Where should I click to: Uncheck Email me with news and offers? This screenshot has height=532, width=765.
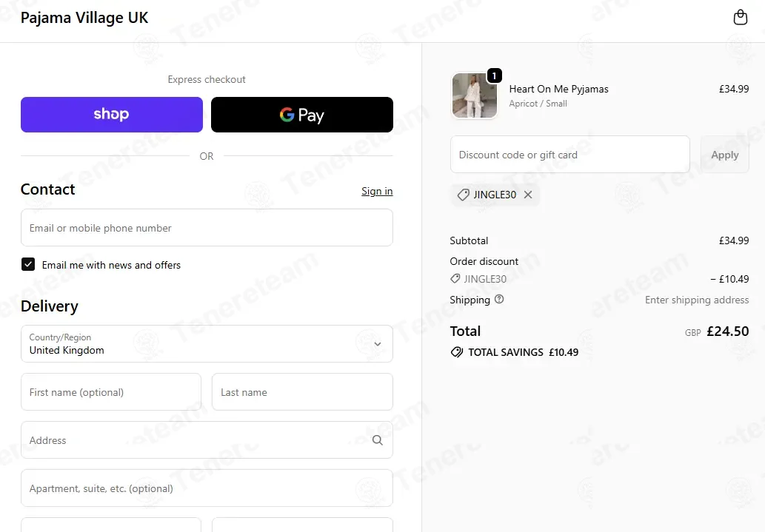(28, 264)
